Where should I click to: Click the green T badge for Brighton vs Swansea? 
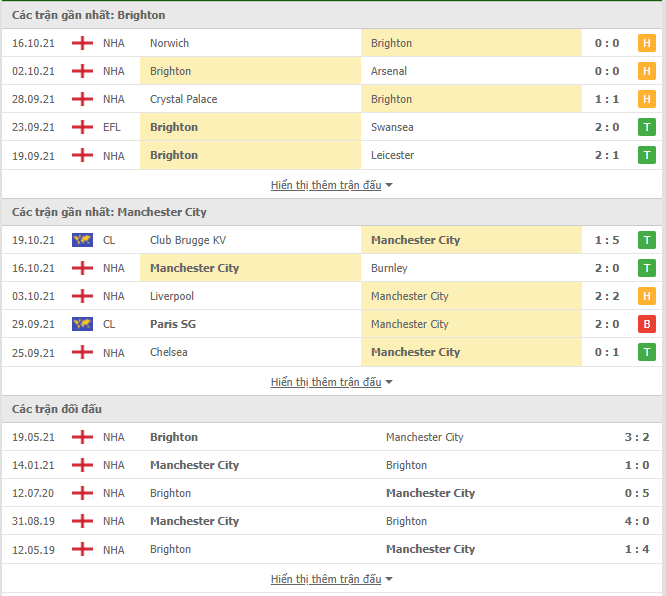pyautogui.click(x=646, y=127)
